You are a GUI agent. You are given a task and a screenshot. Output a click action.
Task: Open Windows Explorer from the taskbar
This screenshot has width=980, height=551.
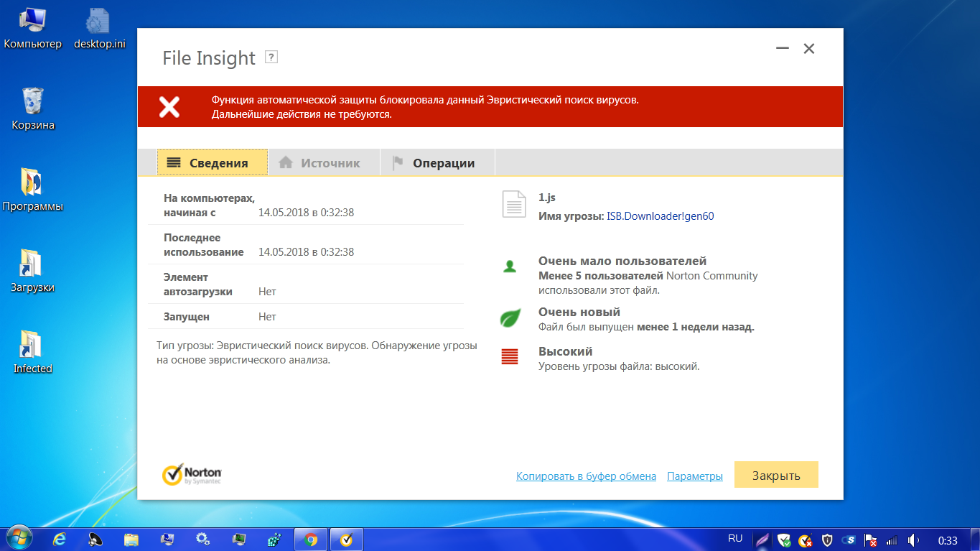tap(131, 540)
